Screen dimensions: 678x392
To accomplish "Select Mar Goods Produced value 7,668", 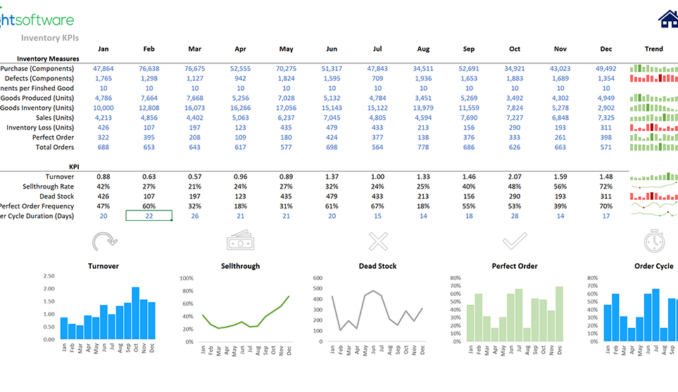I will click(x=195, y=98).
